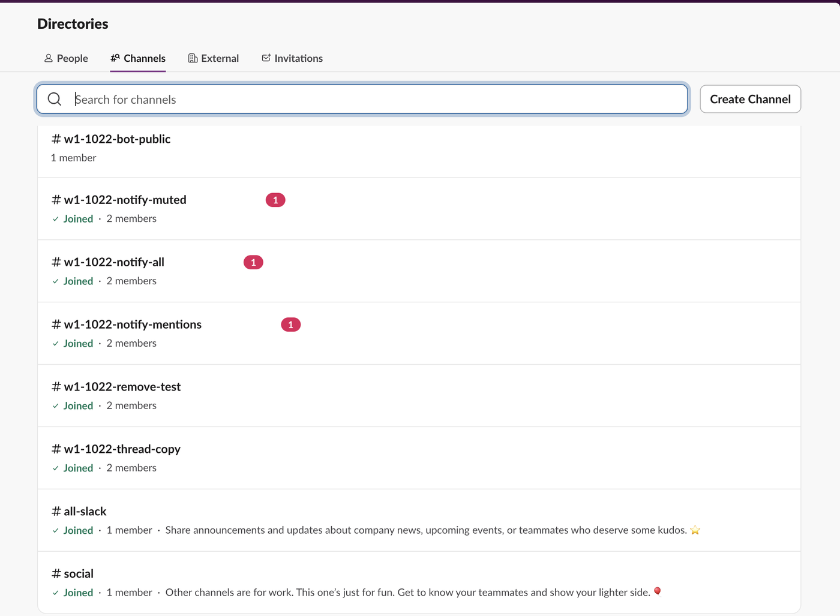Screen dimensions: 840x616
Task: Click unread badge on w1-1022-notify-muted
Action: (x=275, y=200)
